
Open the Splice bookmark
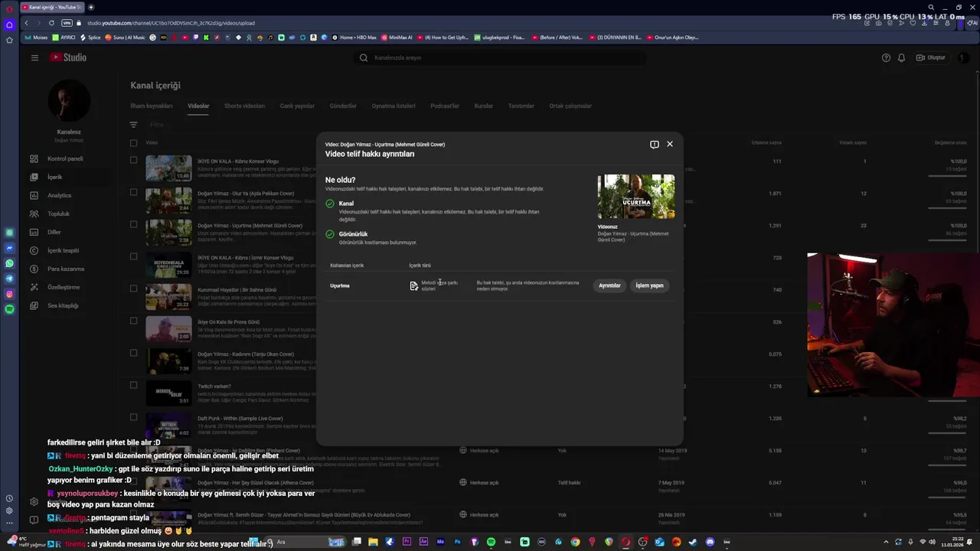[91, 37]
